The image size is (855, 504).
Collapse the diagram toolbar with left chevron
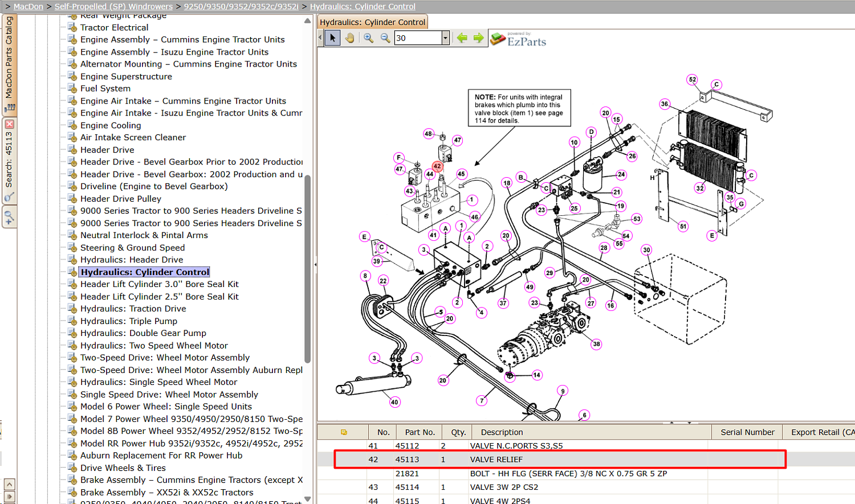(x=320, y=38)
